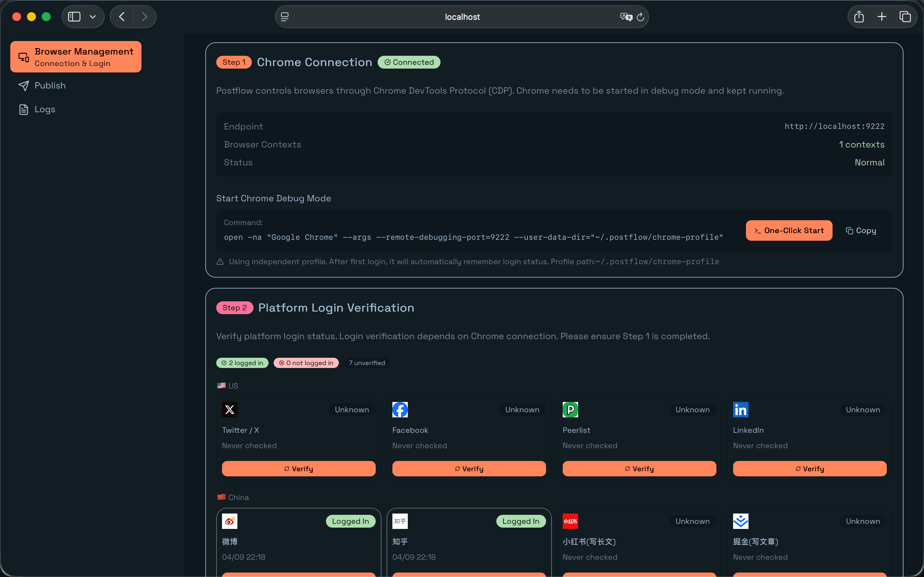Copy the Chrome debug command

(861, 230)
